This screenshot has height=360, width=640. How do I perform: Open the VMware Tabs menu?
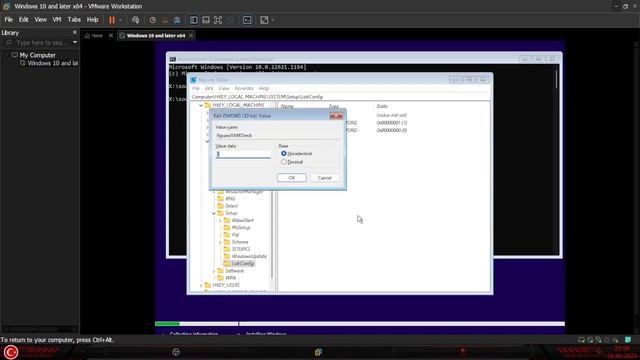[x=74, y=19]
